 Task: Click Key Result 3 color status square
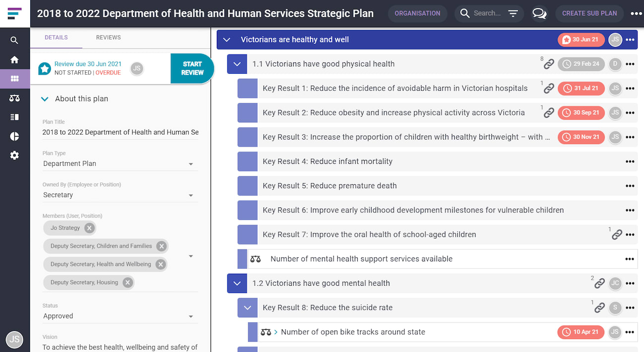247,137
